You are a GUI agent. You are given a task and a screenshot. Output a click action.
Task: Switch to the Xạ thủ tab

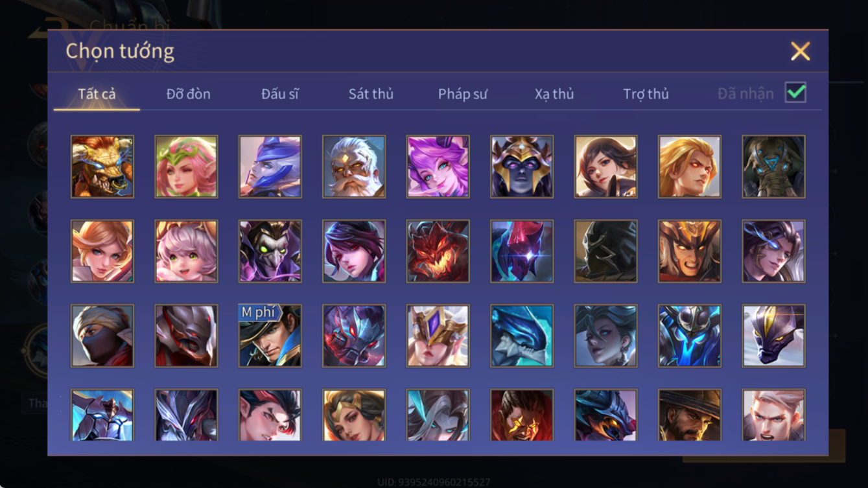coord(554,94)
